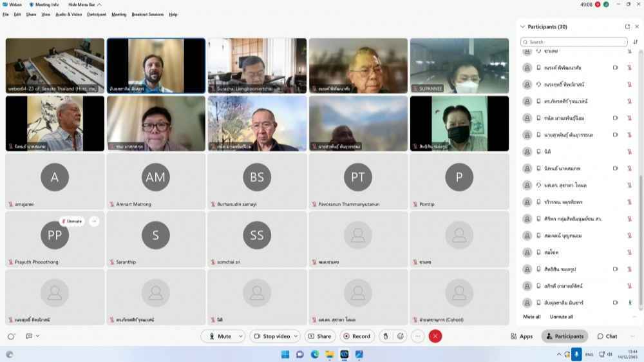Open the Apps panel
The image size is (644, 362).
click(x=522, y=336)
